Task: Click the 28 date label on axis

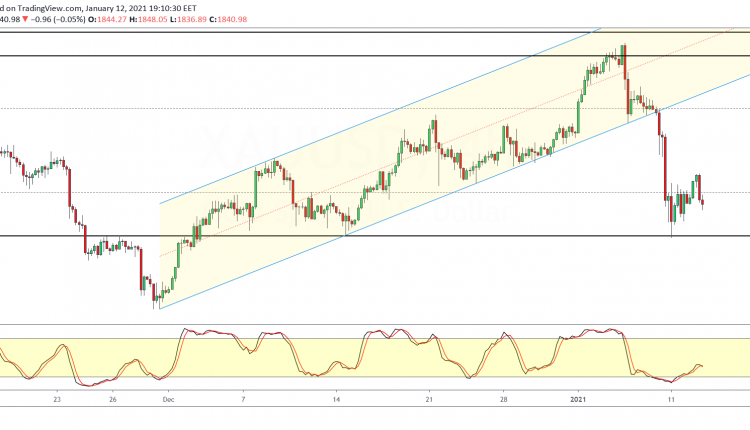Action: [x=503, y=399]
